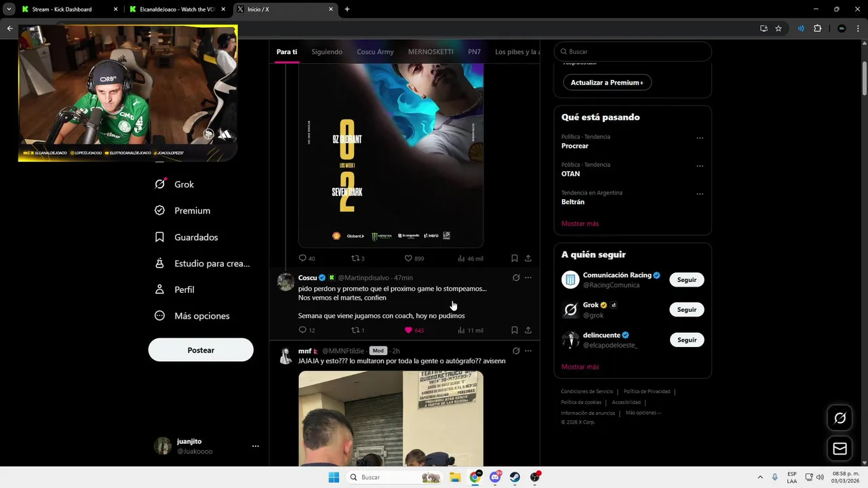Open the Beltrán trending topic
Image resolution: width=868 pixels, height=488 pixels.
pos(573,202)
